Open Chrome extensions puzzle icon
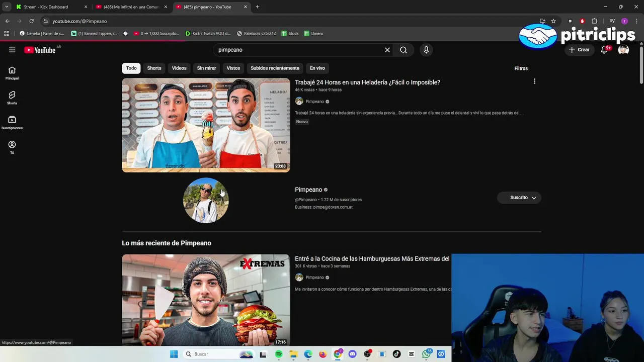Image resolution: width=644 pixels, height=362 pixels. [x=595, y=21]
